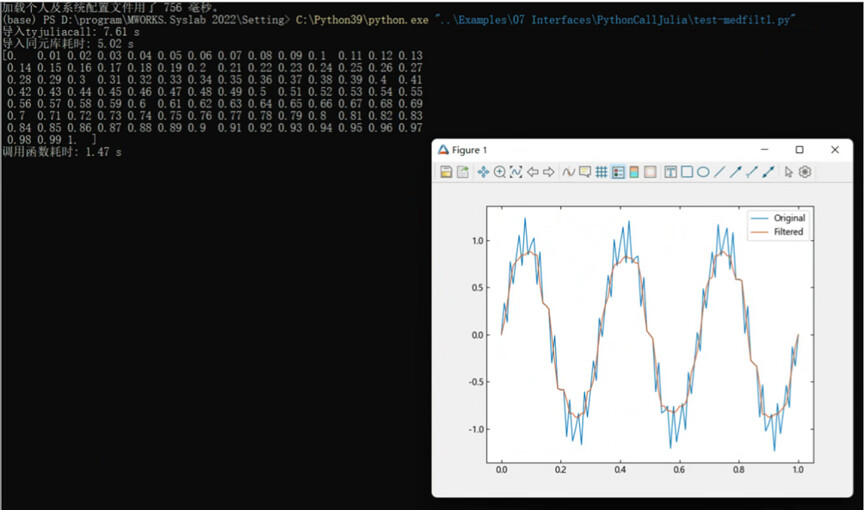Viewport: 864px width, 510px height.
Task: Click the y-axis tick label -1.0
Action: click(x=476, y=429)
